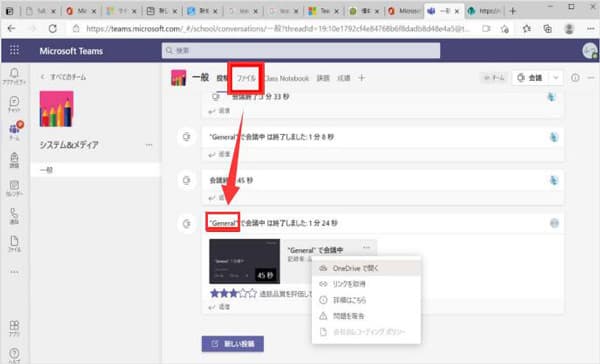The width and height of the screenshot is (600, 364).
Task: Rate call quality with the fourth star
Action: (243, 294)
